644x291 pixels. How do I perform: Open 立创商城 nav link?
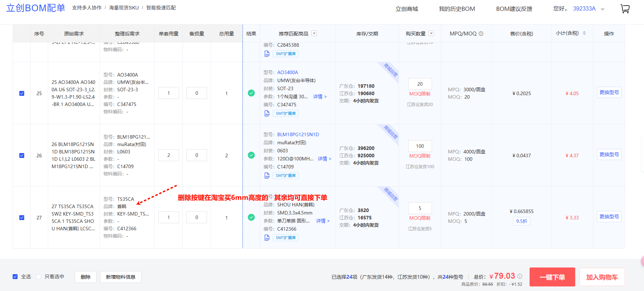(x=407, y=9)
